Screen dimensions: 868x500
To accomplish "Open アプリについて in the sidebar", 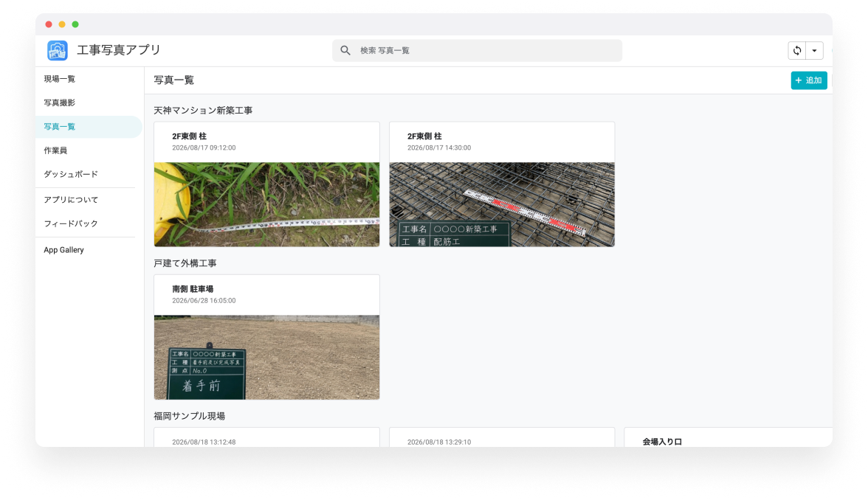I will pos(89,200).
